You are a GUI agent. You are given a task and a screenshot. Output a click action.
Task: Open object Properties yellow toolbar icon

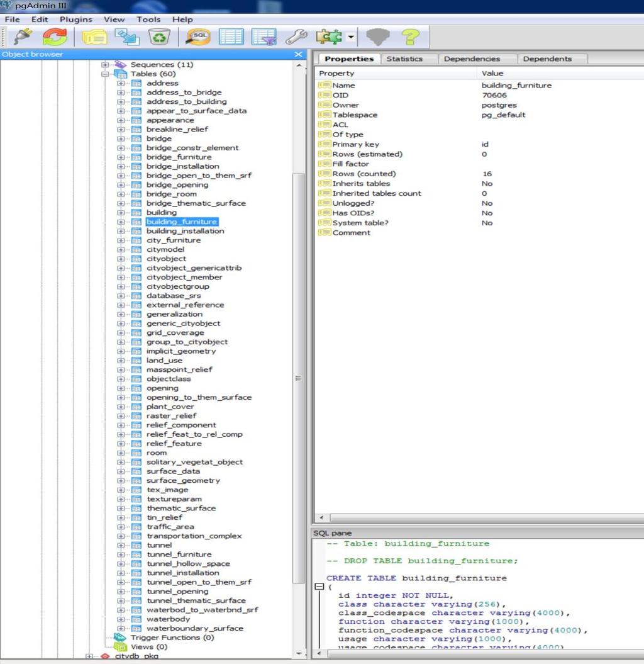tap(94, 37)
